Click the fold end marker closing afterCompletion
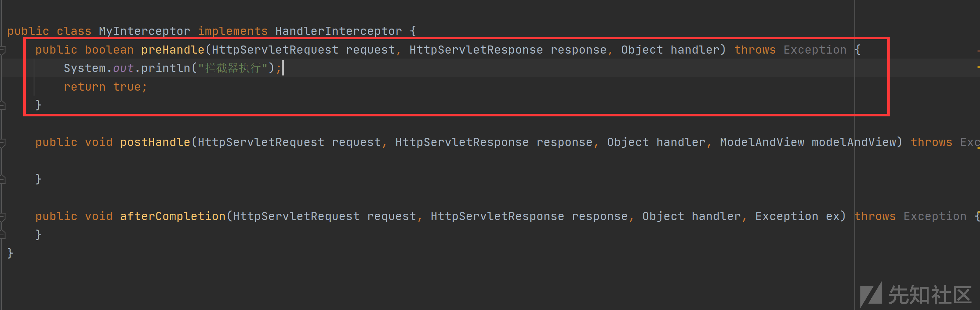980x310 pixels. 2,235
